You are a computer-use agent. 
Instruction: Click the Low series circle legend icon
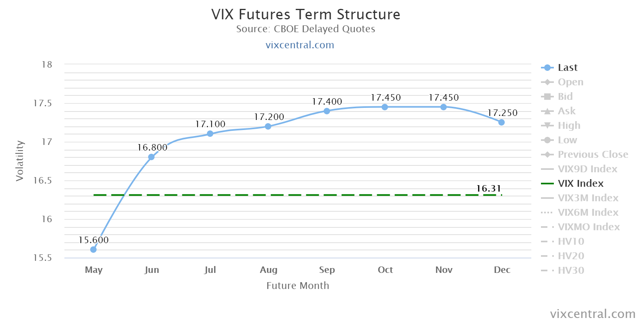pos(547,140)
